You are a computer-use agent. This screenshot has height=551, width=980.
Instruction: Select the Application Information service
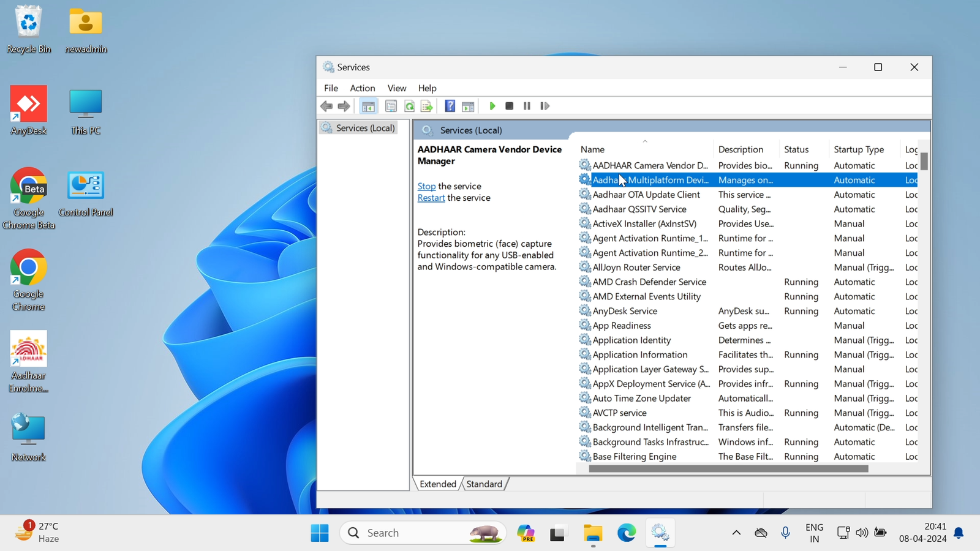click(748, 355)
